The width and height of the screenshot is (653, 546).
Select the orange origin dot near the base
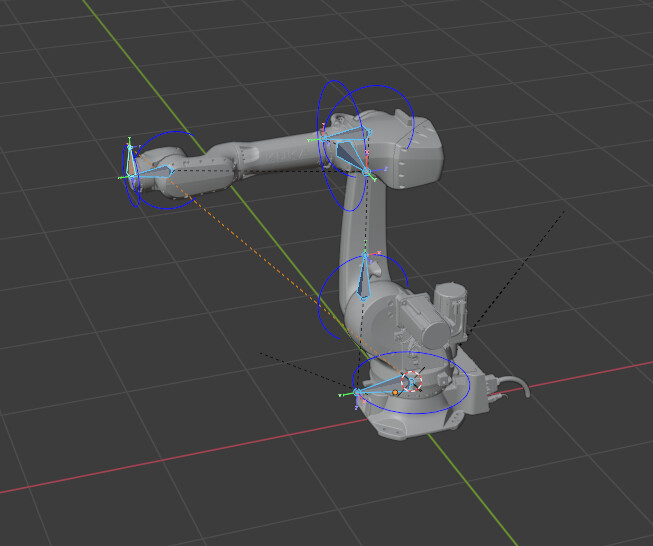395,392
